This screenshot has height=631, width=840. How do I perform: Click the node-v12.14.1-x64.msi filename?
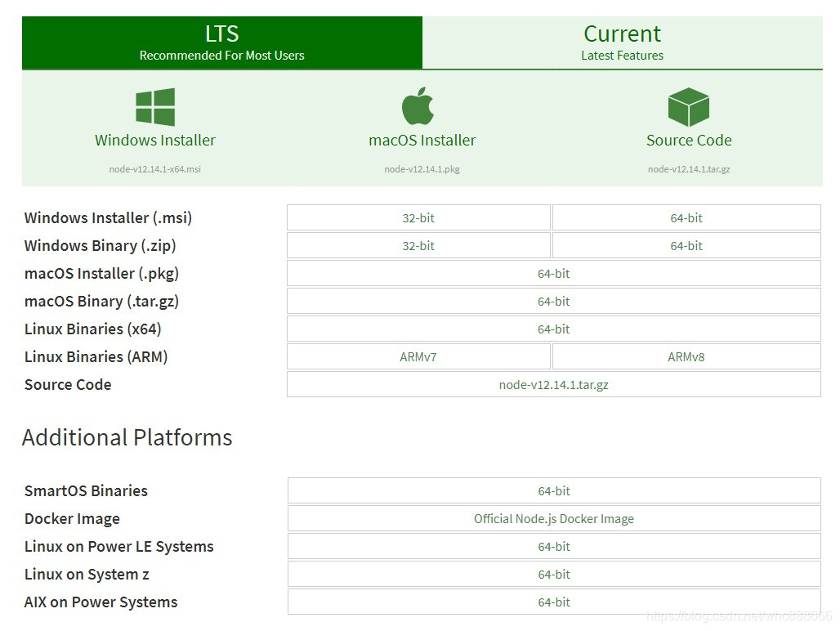coord(154,169)
